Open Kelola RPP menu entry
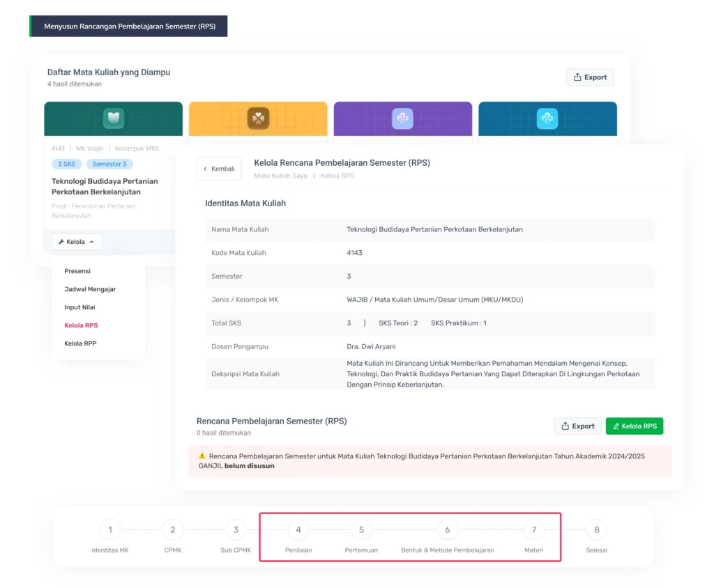Screen dimensions: 714x588 point(81,343)
